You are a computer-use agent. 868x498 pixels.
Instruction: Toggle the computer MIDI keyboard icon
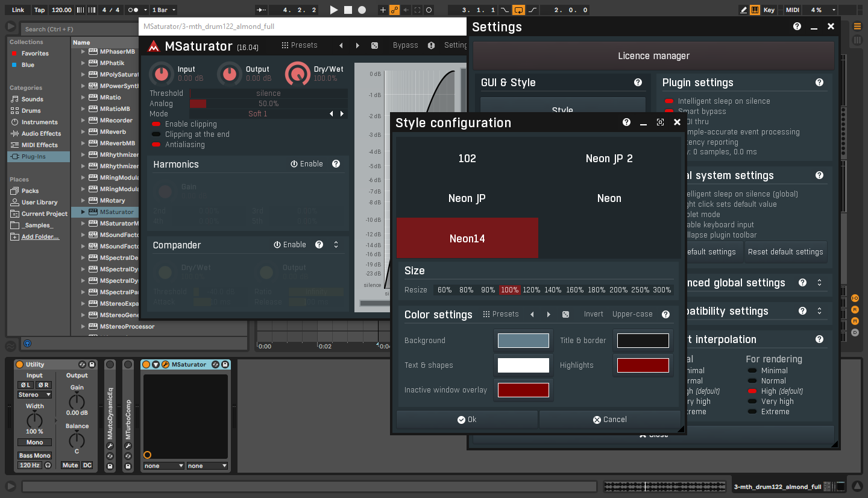(x=756, y=10)
